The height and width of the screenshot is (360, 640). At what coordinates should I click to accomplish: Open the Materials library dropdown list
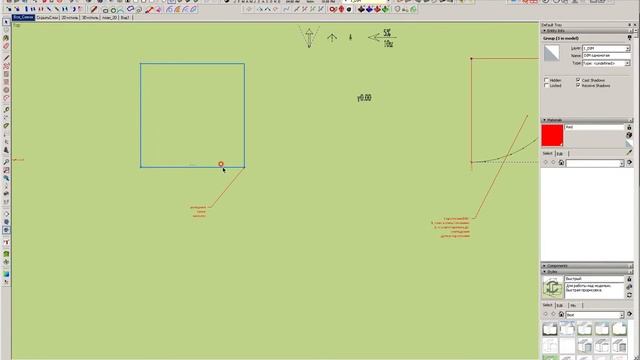621,163
